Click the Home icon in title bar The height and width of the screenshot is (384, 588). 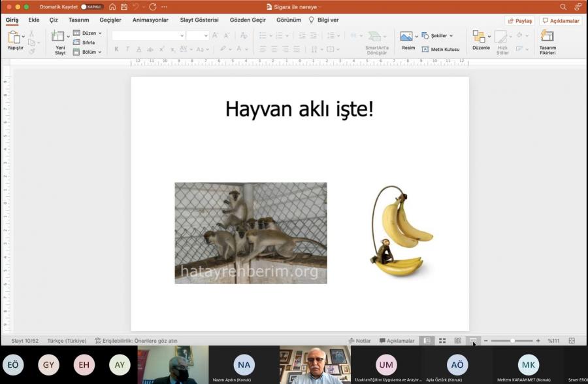click(x=112, y=7)
